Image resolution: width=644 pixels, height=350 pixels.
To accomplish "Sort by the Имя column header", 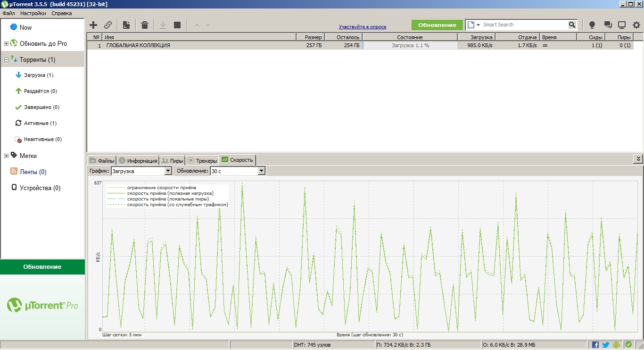I will tap(199, 37).
